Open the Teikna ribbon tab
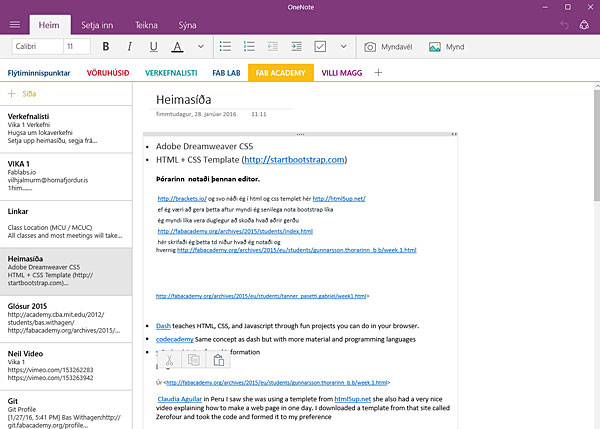The width and height of the screenshot is (600, 429). pyautogui.click(x=146, y=25)
